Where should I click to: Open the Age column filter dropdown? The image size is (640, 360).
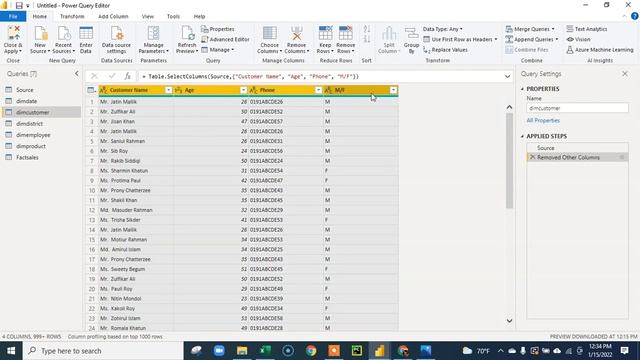[243, 90]
